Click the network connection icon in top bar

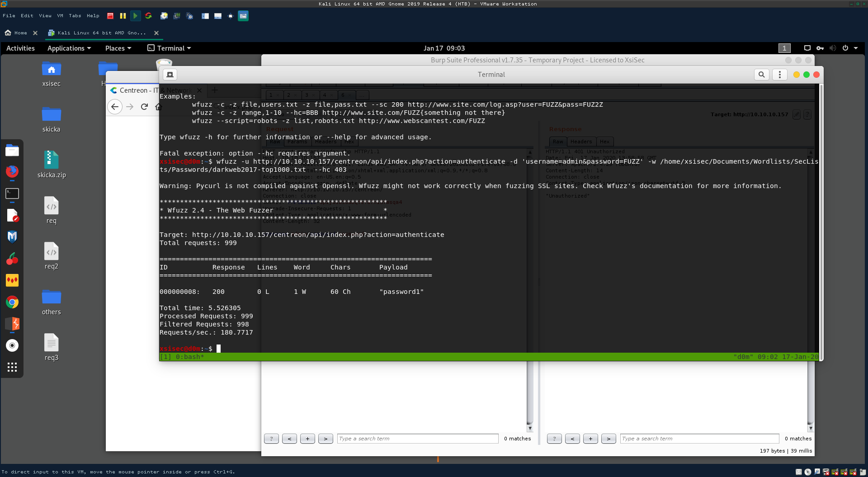click(807, 48)
